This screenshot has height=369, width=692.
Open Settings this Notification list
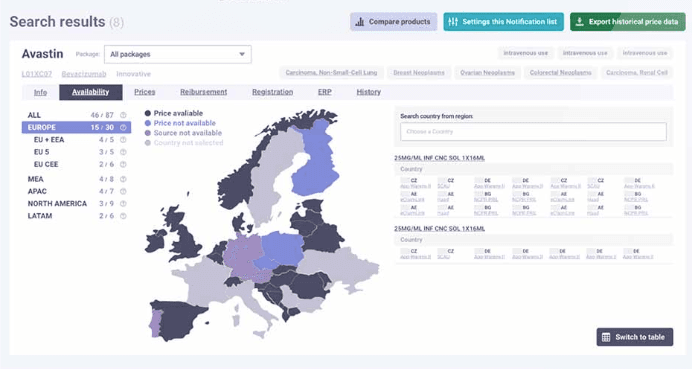pyautogui.click(x=504, y=22)
